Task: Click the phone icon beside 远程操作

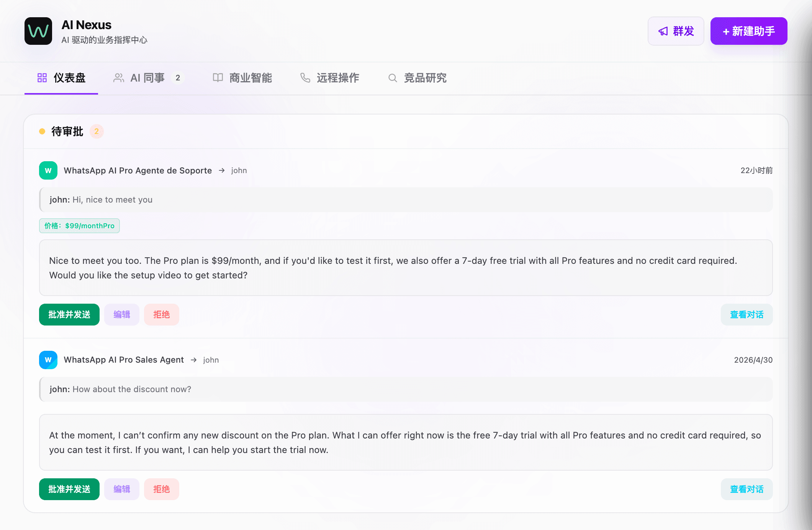Action: (305, 78)
